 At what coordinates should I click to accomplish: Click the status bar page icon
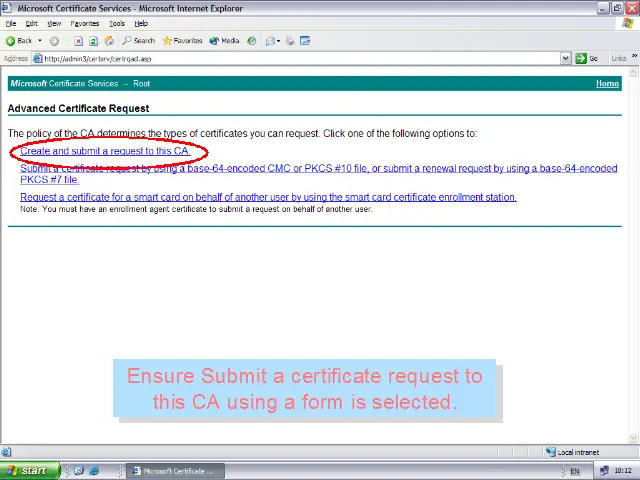click(x=6, y=452)
